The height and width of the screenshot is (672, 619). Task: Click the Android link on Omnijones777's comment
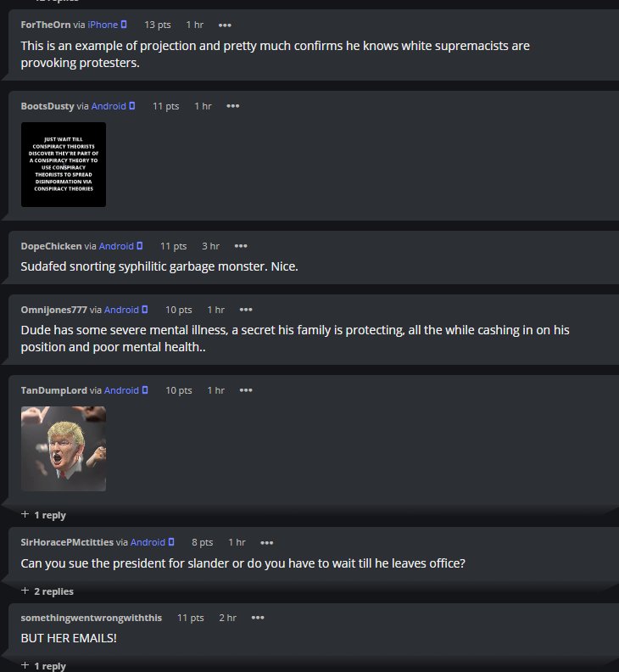[x=121, y=310]
